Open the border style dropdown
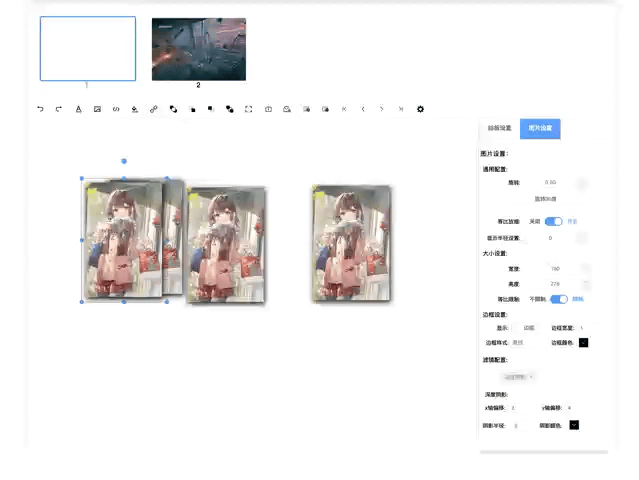Screen dimensions: 639x480 pyautogui.click(x=527, y=343)
